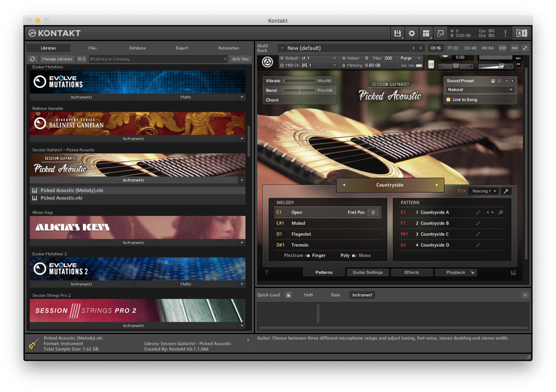Open Guitar Settings tab
The height and width of the screenshot is (392, 556).
coord(368,273)
